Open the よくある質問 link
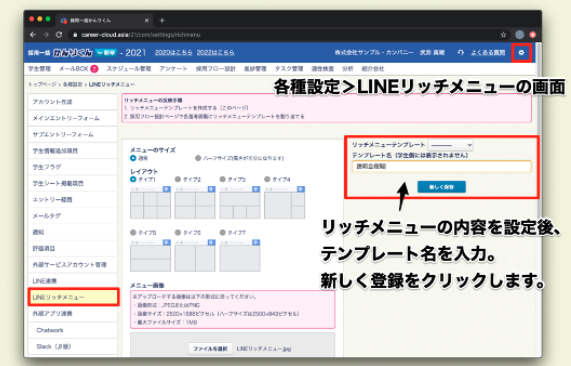571x366 pixels. (488, 52)
